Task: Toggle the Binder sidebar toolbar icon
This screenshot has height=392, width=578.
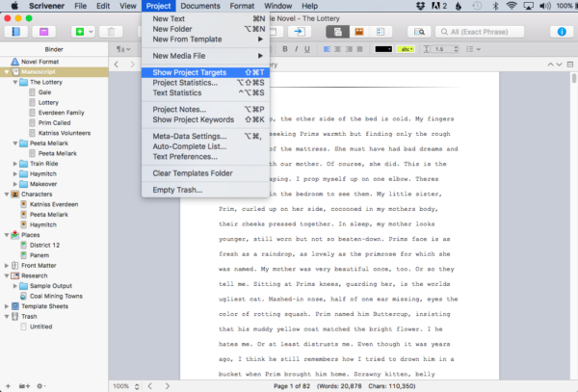Action: [16, 32]
